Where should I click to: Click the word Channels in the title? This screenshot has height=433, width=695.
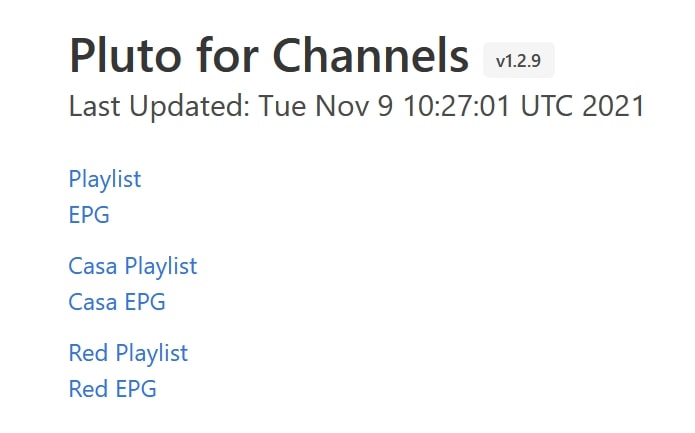[x=371, y=57]
